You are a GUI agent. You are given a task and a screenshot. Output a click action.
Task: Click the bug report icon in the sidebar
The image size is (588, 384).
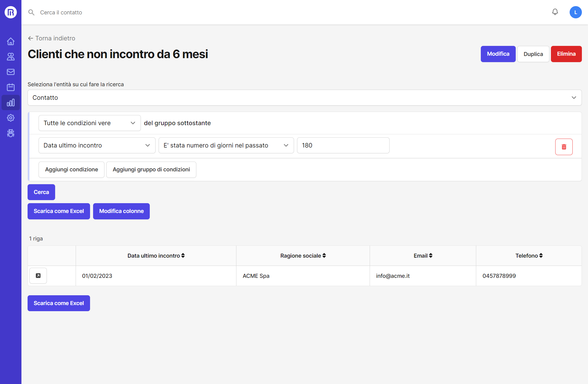tap(11, 133)
